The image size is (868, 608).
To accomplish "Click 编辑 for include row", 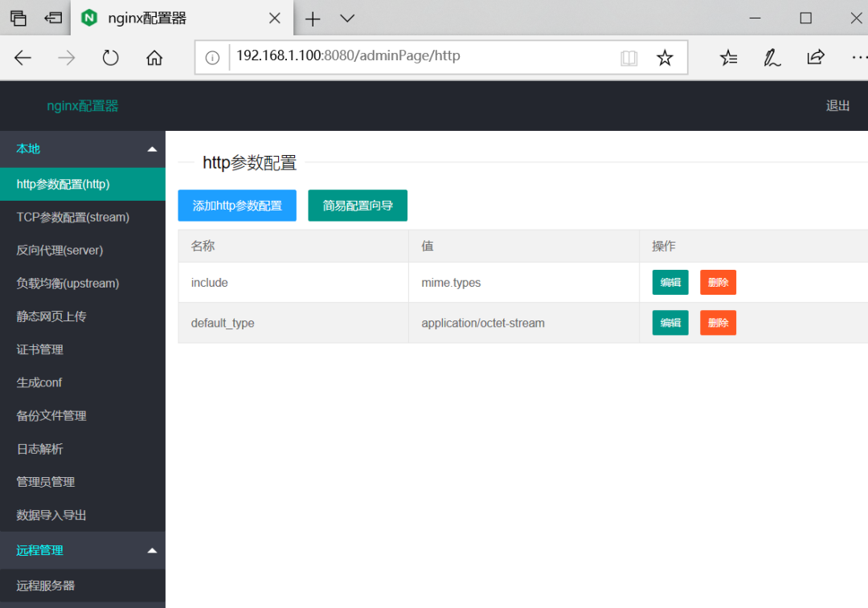I will point(670,282).
